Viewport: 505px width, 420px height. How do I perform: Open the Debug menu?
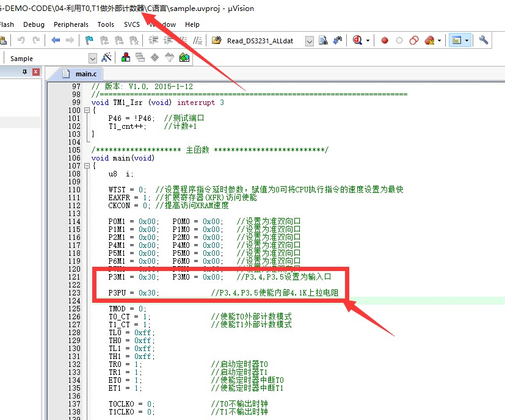(34, 24)
